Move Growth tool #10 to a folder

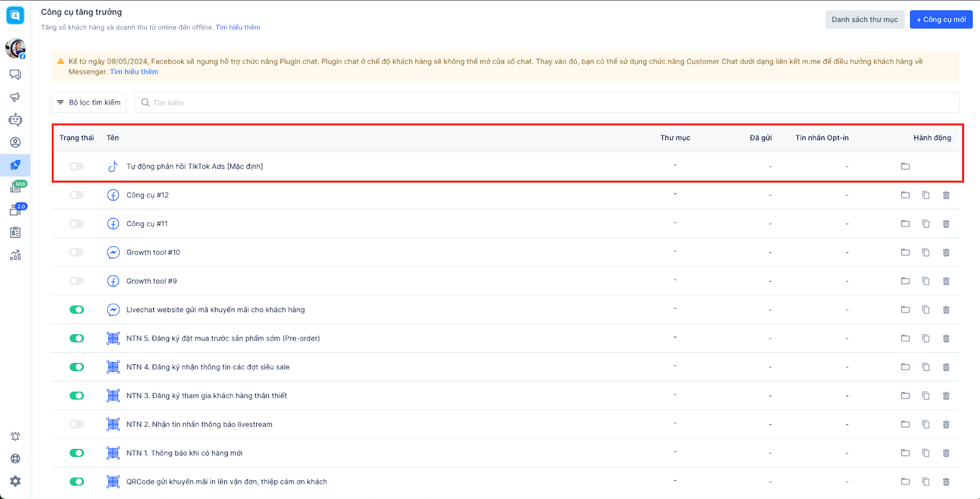[905, 252]
